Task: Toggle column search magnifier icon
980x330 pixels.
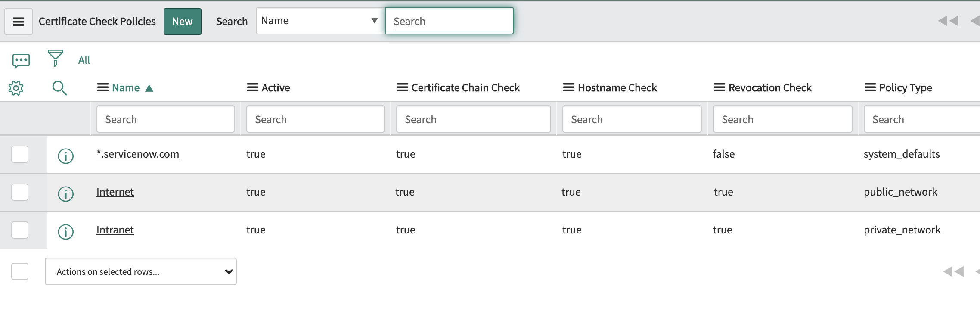Action: (x=59, y=88)
